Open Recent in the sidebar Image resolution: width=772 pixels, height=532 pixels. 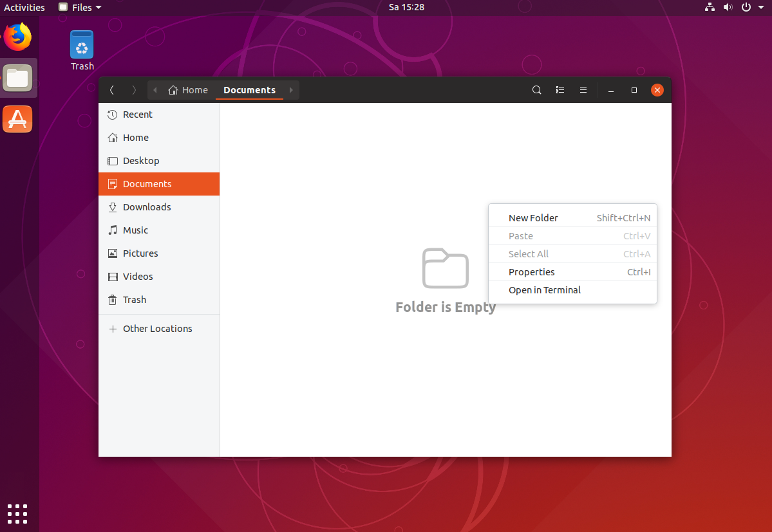(x=137, y=115)
